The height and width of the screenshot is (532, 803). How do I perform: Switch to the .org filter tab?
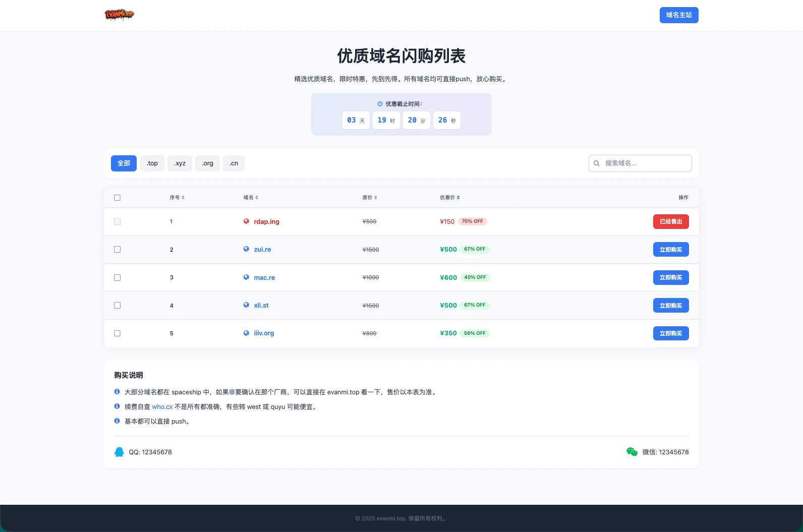click(x=207, y=163)
